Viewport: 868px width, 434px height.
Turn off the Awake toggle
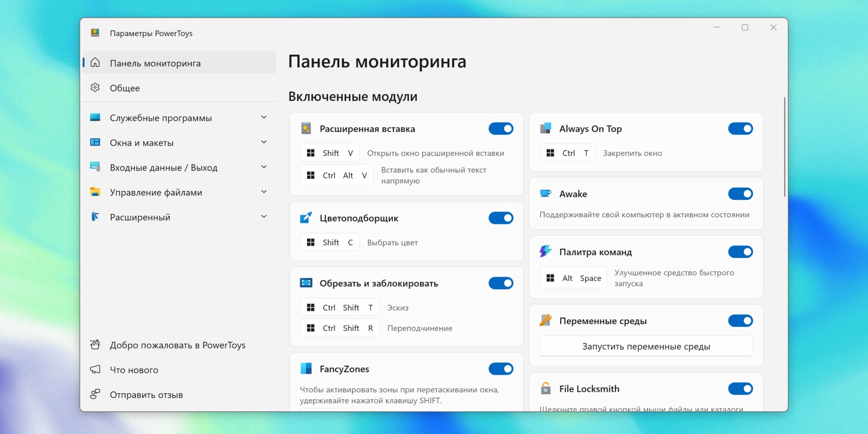741,194
